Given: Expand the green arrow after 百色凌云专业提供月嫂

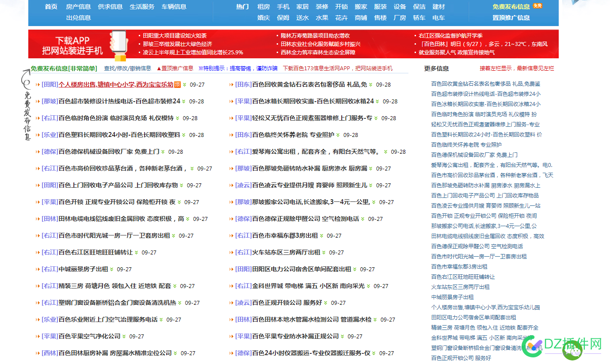Looking at the screenshot, I should pyautogui.click(x=371, y=186).
